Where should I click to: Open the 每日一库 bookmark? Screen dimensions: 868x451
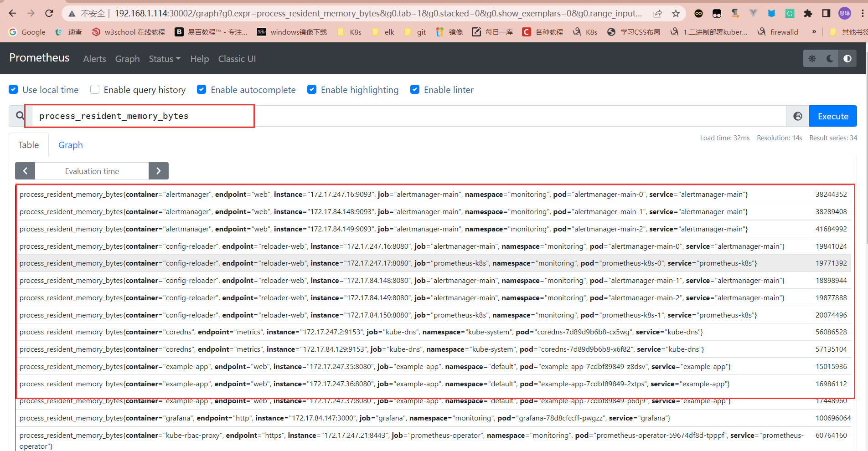click(x=492, y=32)
